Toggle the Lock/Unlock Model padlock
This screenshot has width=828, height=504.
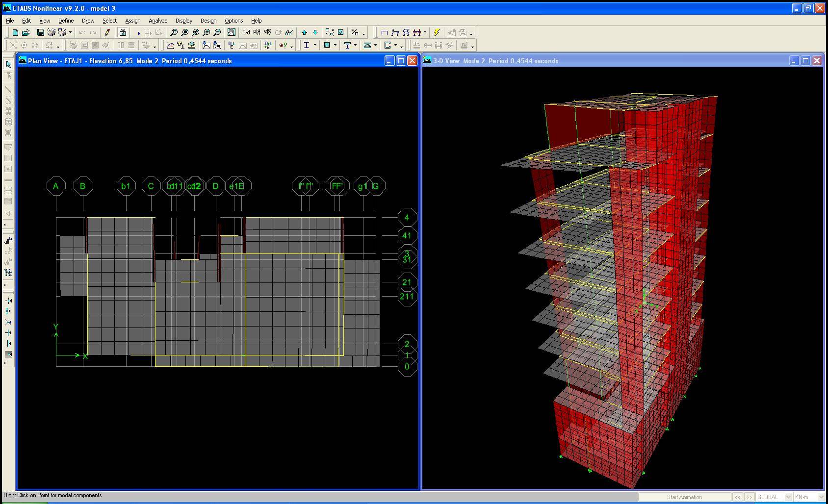coord(123,33)
